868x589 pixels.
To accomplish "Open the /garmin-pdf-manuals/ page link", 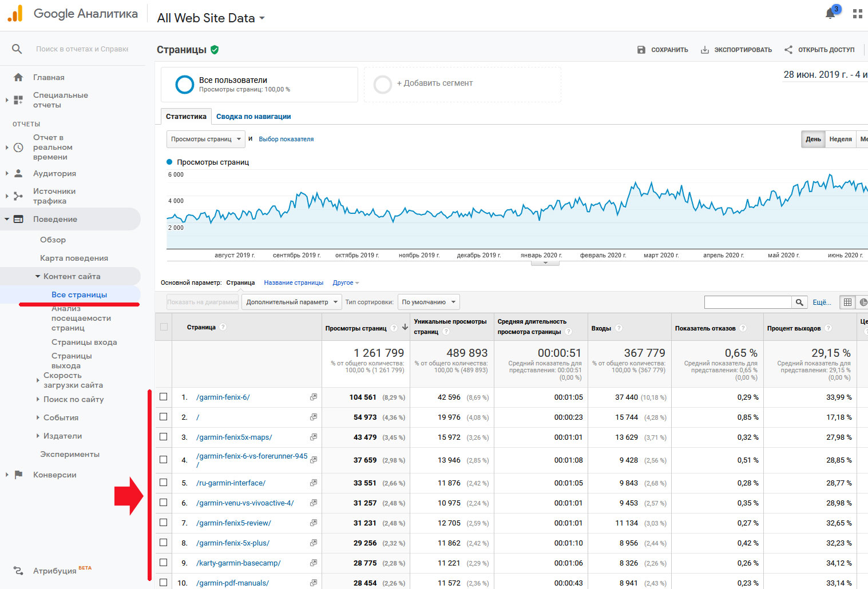I will 232,583.
